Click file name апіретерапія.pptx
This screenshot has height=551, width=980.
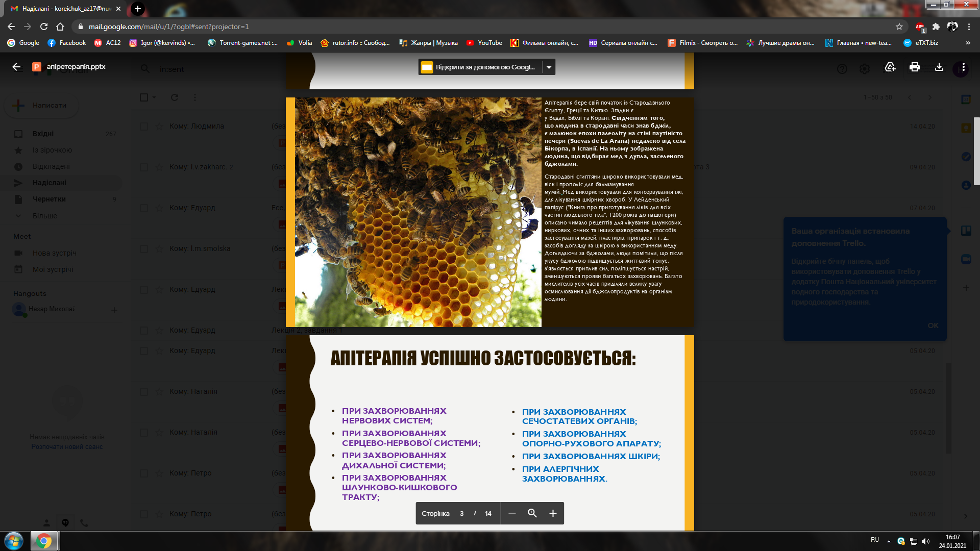(x=76, y=67)
